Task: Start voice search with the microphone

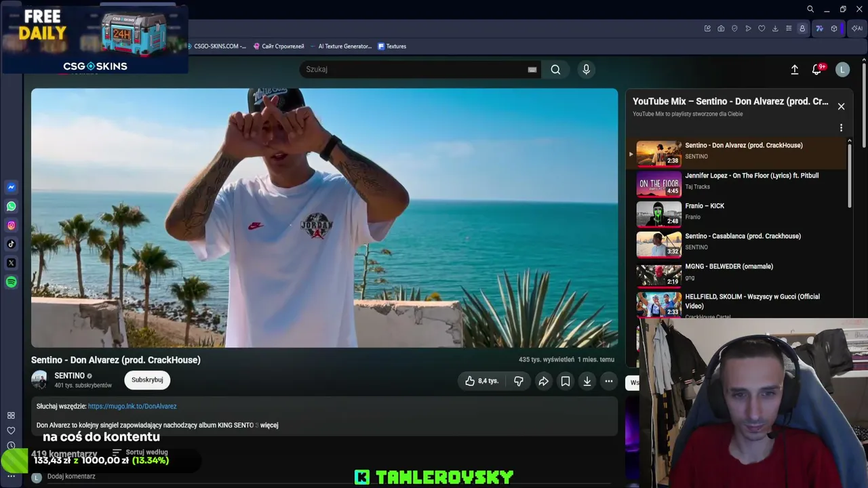Action: click(x=587, y=69)
